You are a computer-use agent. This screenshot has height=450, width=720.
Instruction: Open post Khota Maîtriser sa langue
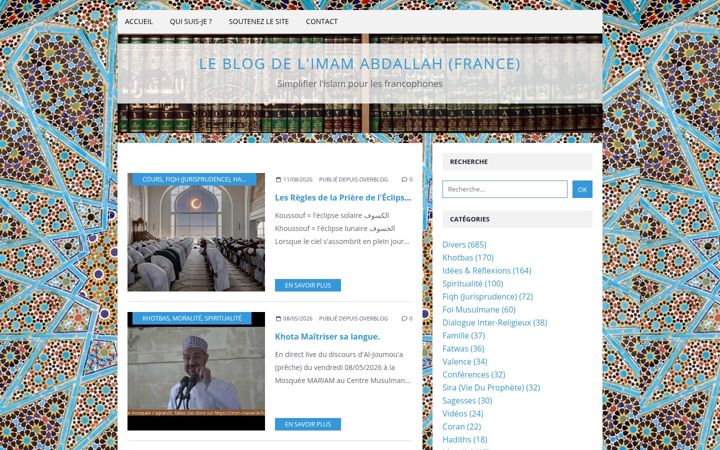pos(327,337)
